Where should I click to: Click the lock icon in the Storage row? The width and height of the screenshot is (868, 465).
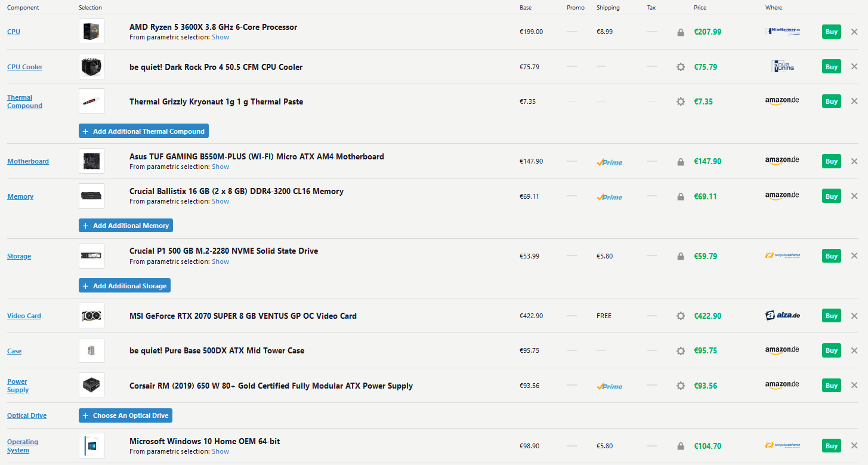(681, 256)
